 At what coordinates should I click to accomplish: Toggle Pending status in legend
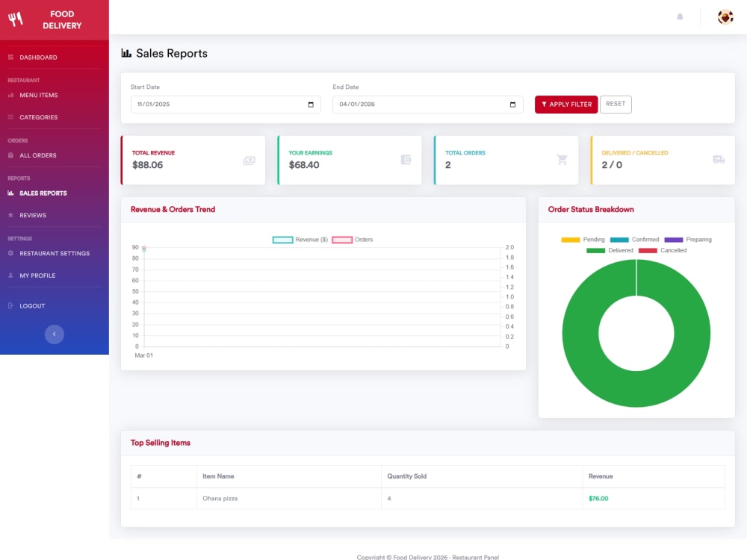583,240
